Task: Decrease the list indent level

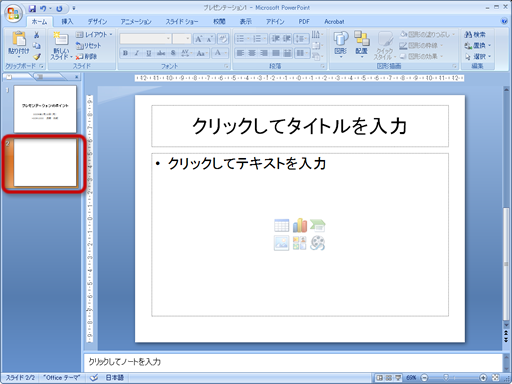Action: click(x=275, y=39)
